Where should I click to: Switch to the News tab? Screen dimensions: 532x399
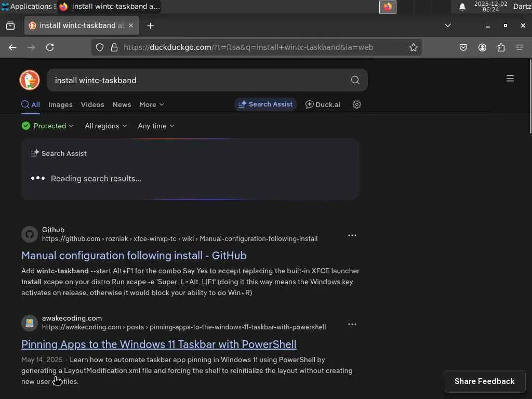click(x=122, y=105)
